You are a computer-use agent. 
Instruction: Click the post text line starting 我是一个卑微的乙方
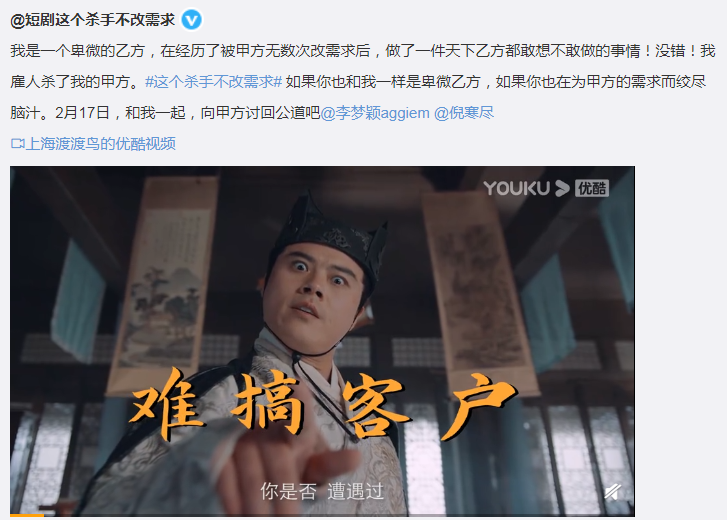point(363,51)
